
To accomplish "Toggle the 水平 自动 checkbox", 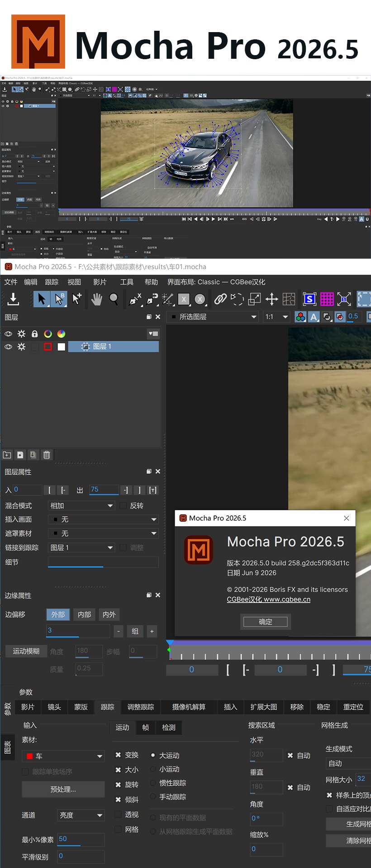I will (290, 755).
